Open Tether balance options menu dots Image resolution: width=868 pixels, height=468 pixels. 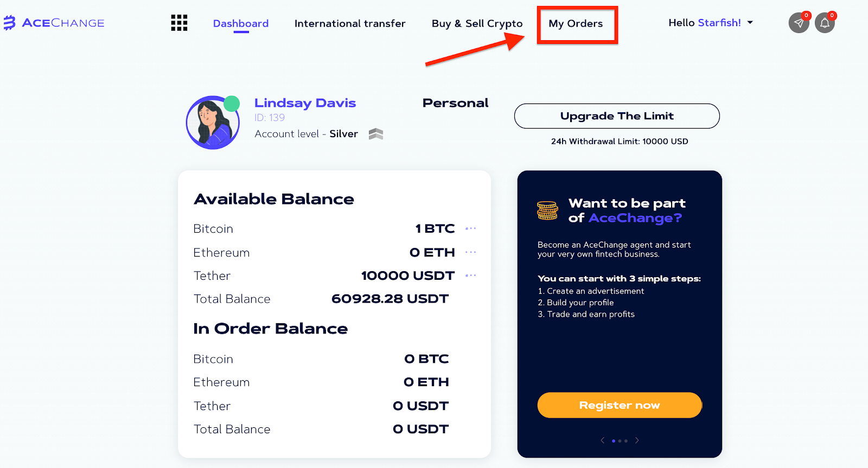(470, 275)
